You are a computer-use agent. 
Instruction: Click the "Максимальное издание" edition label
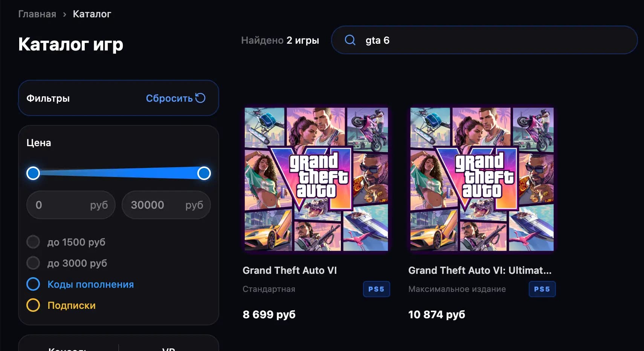457,289
